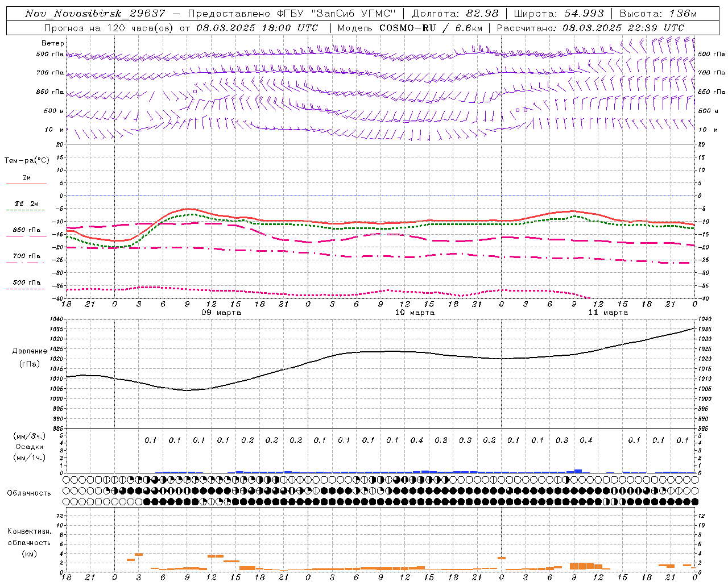Click the Широта: 54.993 header field
The height and width of the screenshot is (582, 728).
(x=559, y=14)
